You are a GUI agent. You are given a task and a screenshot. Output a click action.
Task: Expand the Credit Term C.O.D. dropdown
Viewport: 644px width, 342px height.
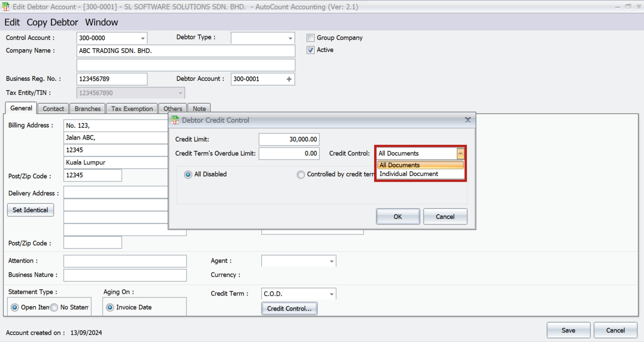(331, 294)
